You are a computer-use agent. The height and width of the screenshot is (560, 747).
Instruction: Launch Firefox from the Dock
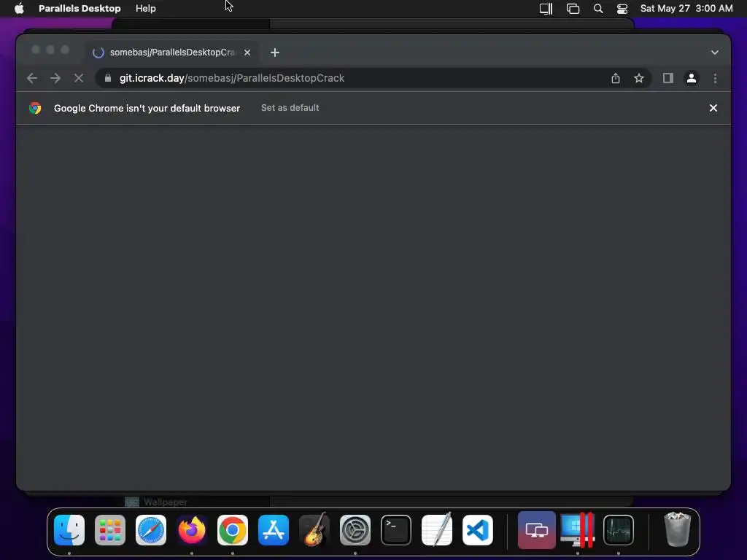[x=192, y=530]
